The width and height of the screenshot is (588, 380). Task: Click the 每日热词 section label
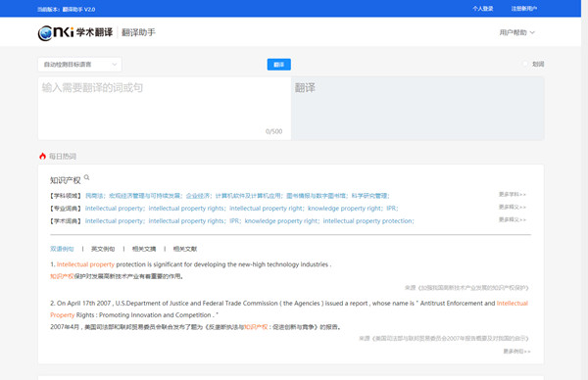tap(63, 157)
